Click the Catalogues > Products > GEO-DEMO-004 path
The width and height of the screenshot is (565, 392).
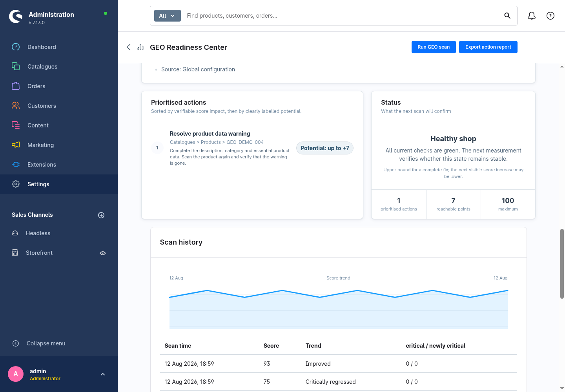[x=217, y=142]
